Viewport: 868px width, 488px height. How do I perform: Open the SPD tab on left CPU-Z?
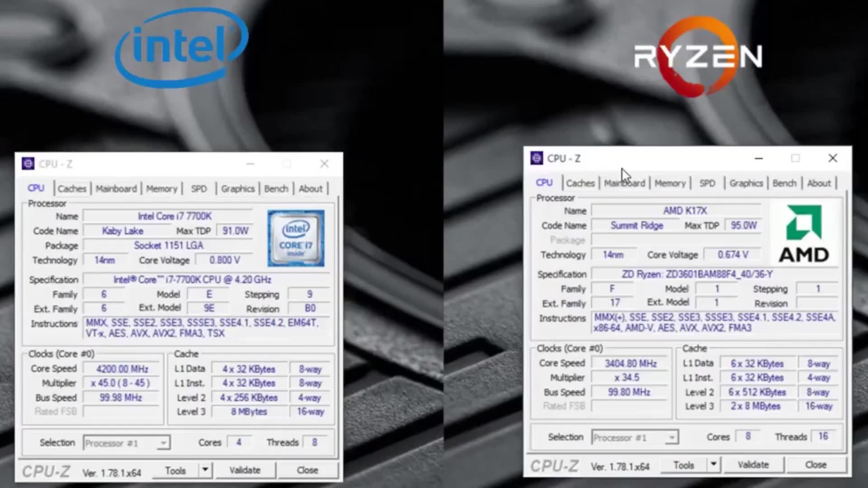point(198,188)
